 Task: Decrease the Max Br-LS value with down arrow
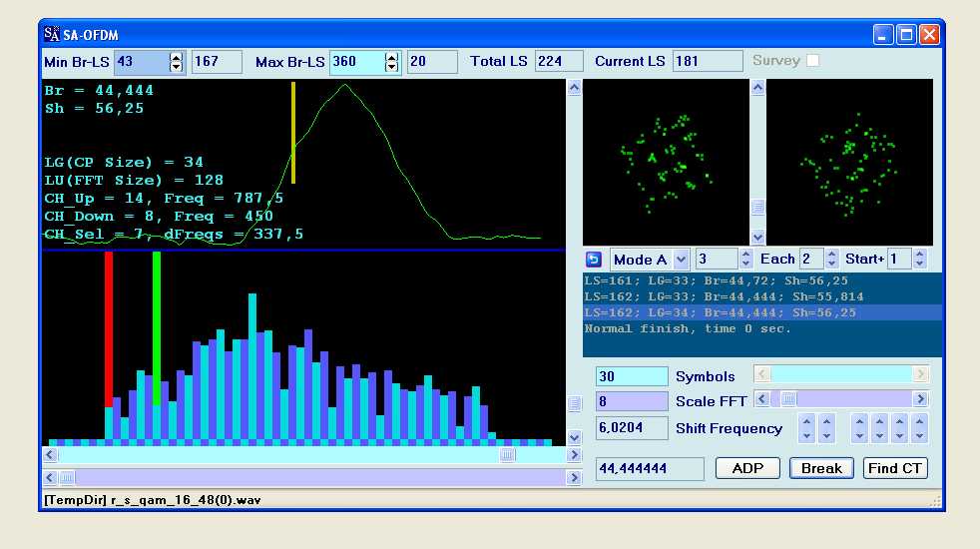pyautogui.click(x=392, y=66)
